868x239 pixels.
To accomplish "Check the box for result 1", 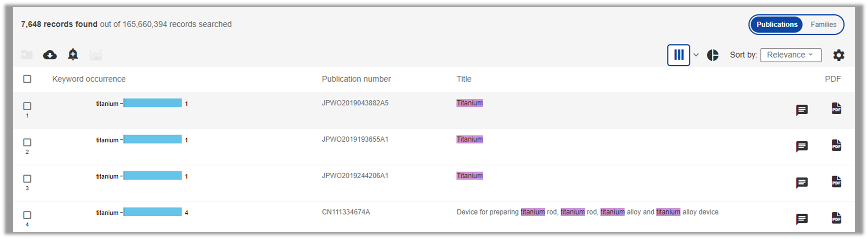I will pos(27,106).
